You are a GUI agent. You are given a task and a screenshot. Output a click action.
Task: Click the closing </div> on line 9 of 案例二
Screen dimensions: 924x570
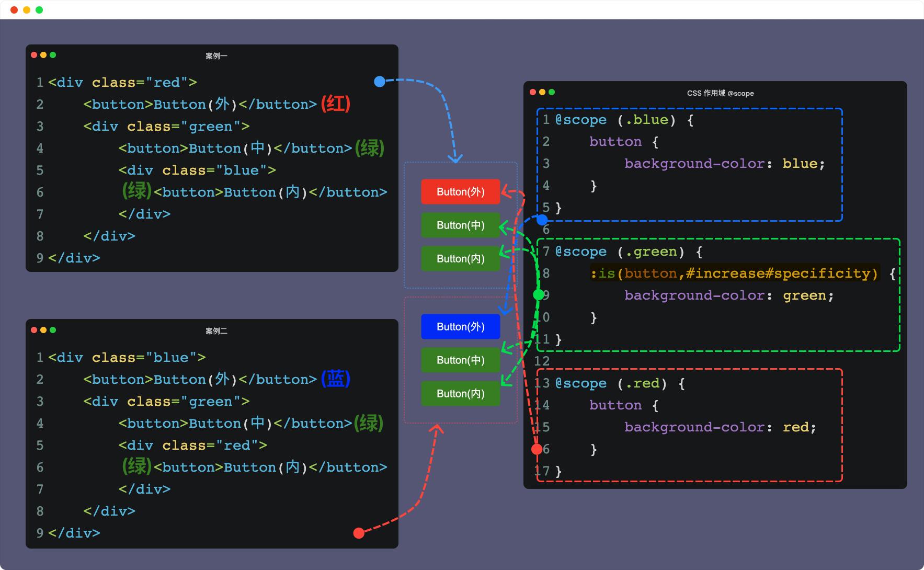point(74,533)
